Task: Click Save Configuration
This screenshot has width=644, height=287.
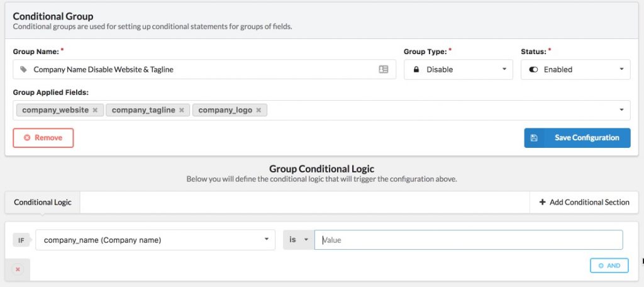Action: pyautogui.click(x=577, y=138)
